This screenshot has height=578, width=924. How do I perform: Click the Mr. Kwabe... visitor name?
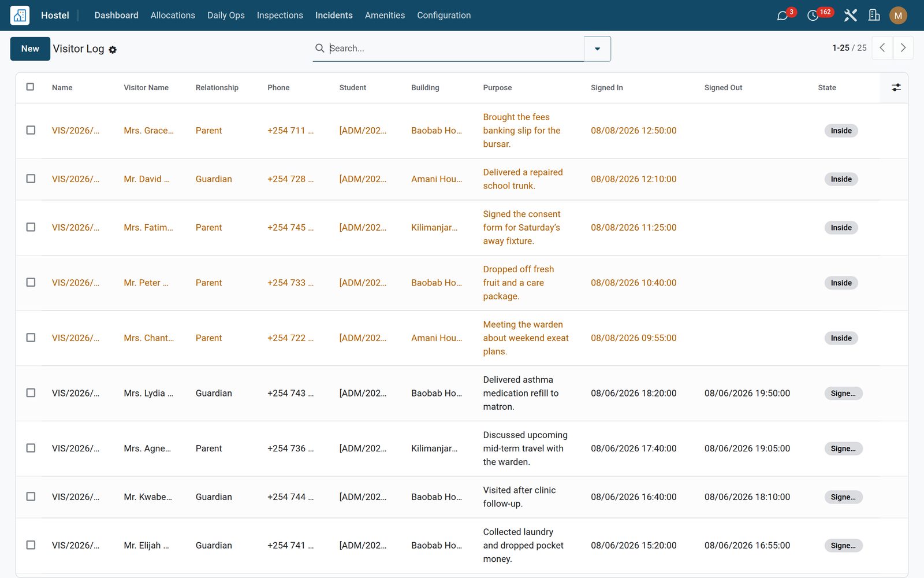point(147,497)
